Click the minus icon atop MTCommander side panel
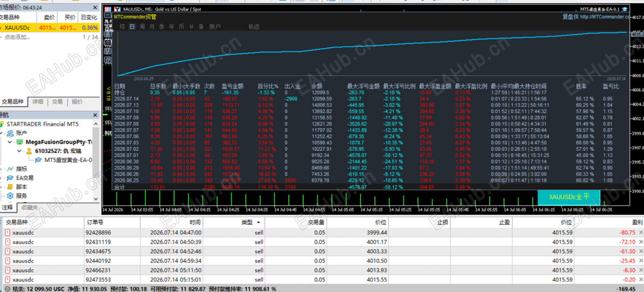This screenshot has width=644, height=292. point(107,15)
